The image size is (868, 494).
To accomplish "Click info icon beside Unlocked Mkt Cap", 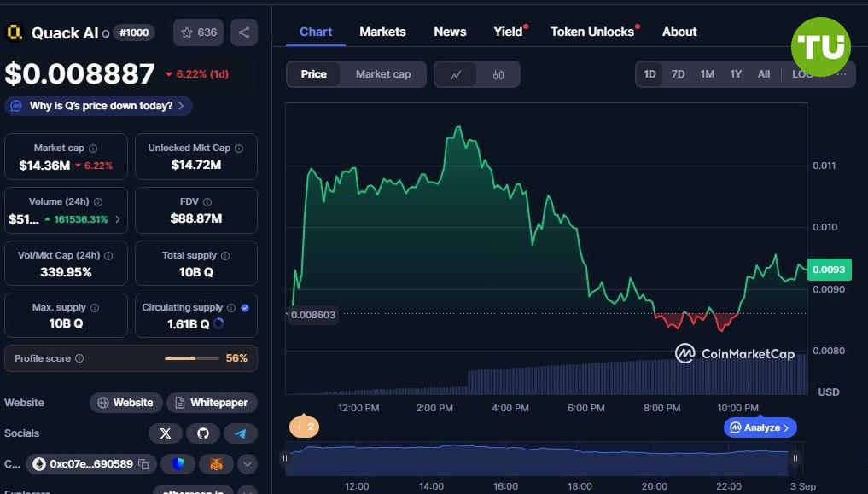I will [x=239, y=148].
